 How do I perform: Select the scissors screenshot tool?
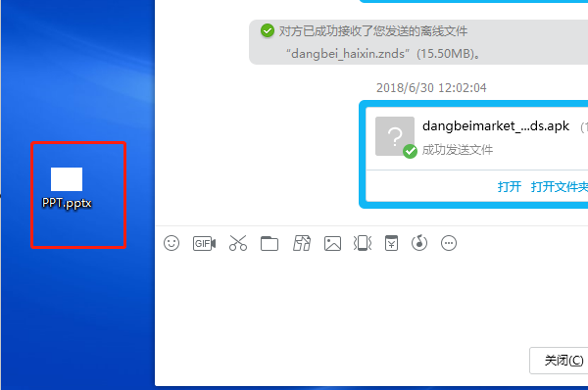click(x=238, y=243)
